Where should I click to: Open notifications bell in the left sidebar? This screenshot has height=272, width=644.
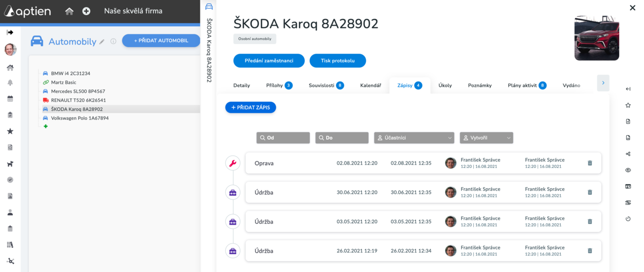click(x=10, y=83)
